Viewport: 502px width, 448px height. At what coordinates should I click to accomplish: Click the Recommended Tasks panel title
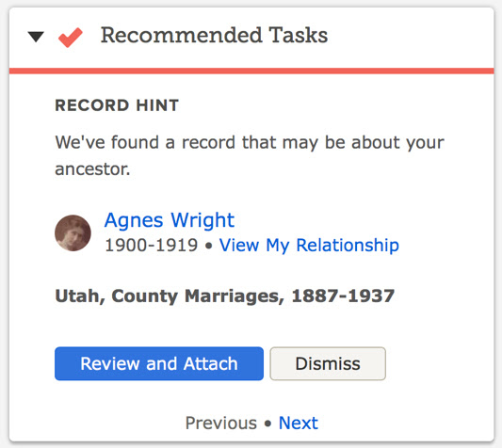[x=214, y=35]
